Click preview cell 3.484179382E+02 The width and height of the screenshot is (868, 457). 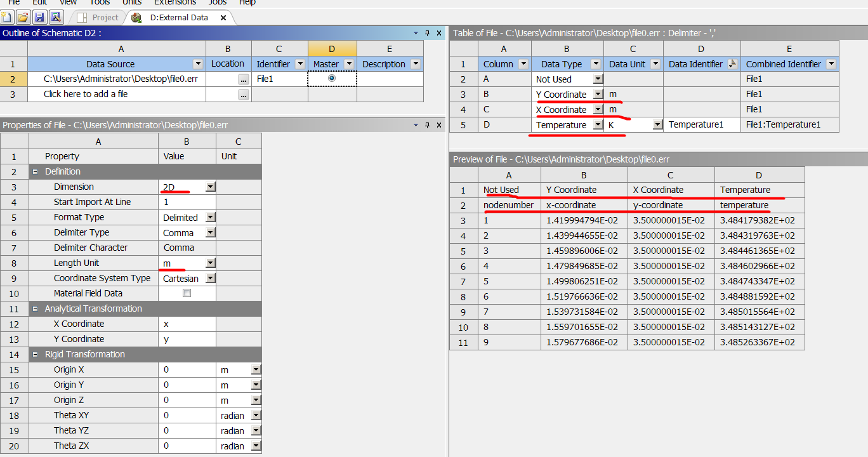pos(760,220)
